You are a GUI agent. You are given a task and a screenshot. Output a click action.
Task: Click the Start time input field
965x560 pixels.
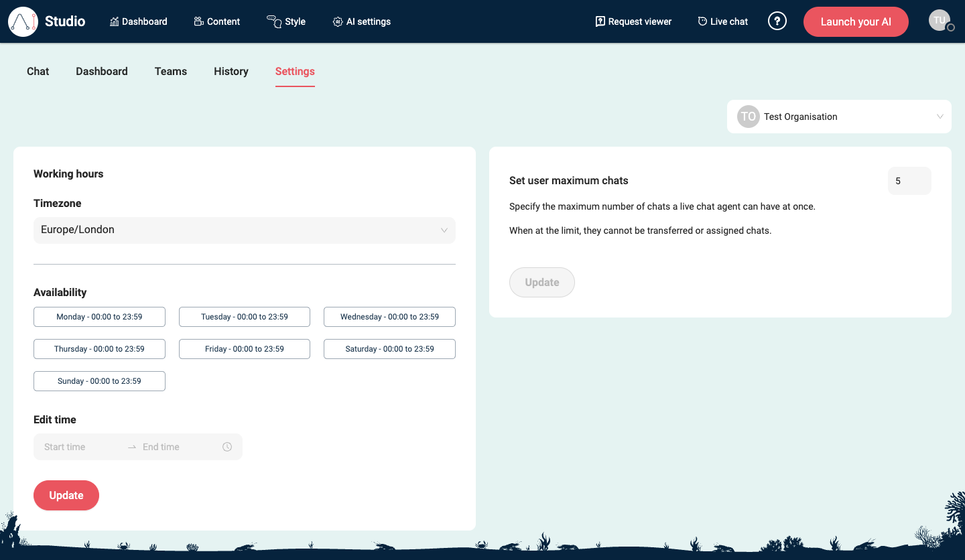coord(74,446)
